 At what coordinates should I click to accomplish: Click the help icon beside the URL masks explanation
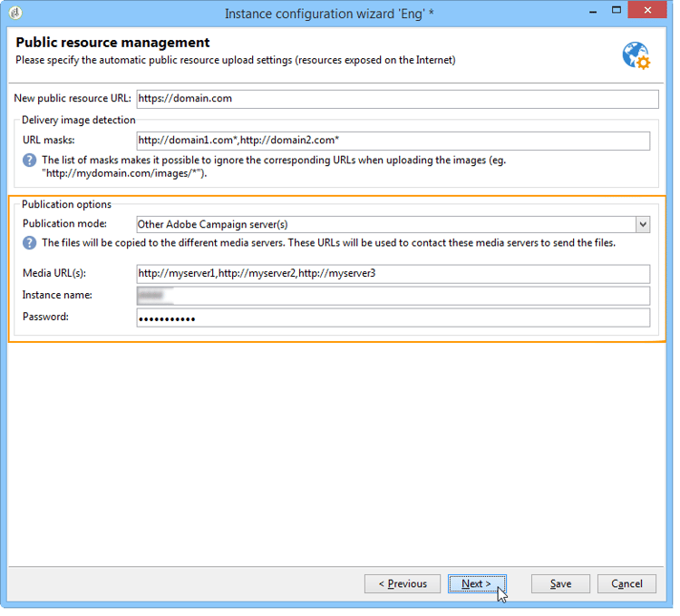tap(30, 161)
